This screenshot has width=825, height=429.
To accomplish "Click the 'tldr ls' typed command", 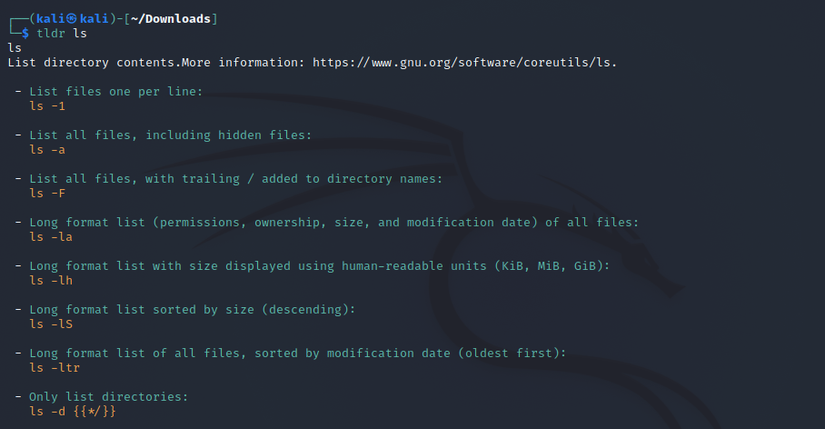I will point(62,34).
